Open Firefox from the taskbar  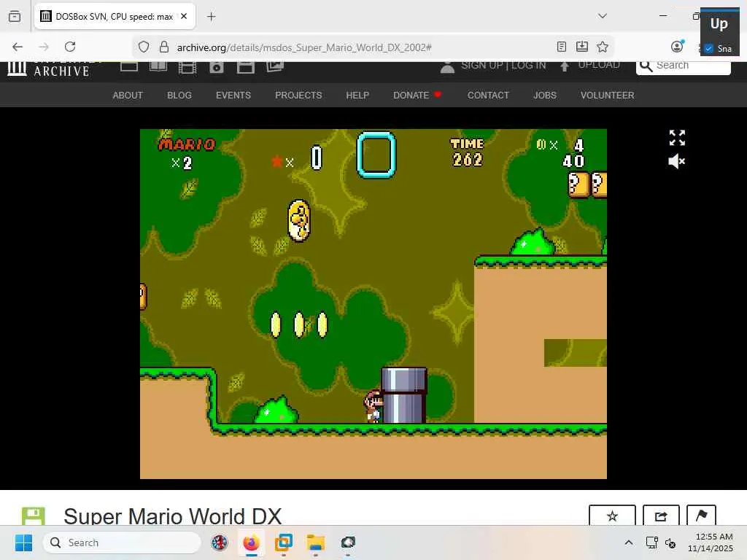pyautogui.click(x=252, y=542)
